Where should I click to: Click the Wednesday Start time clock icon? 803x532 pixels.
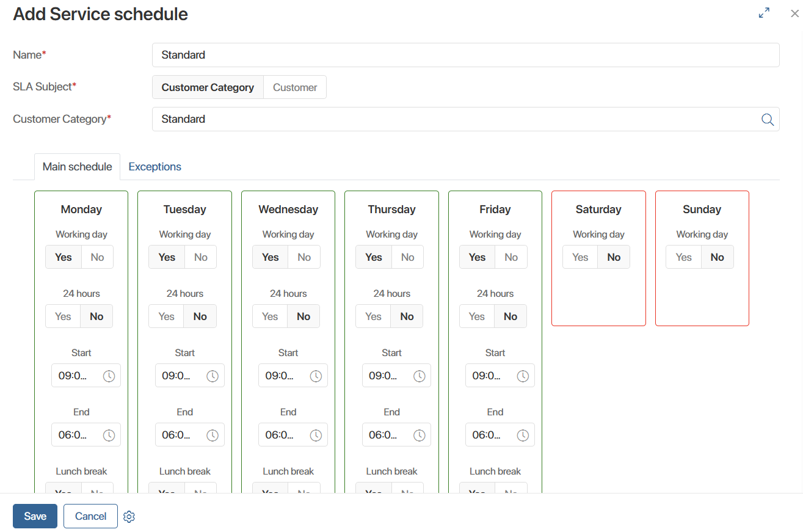(316, 376)
